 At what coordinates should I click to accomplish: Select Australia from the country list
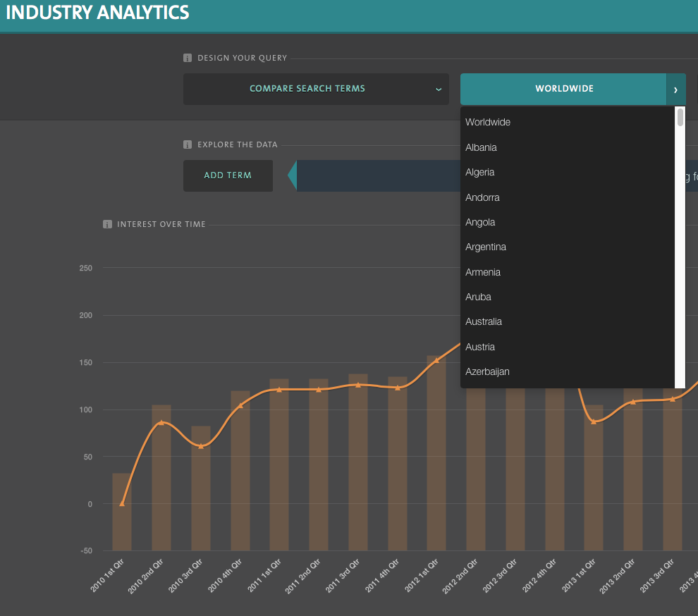click(x=484, y=321)
